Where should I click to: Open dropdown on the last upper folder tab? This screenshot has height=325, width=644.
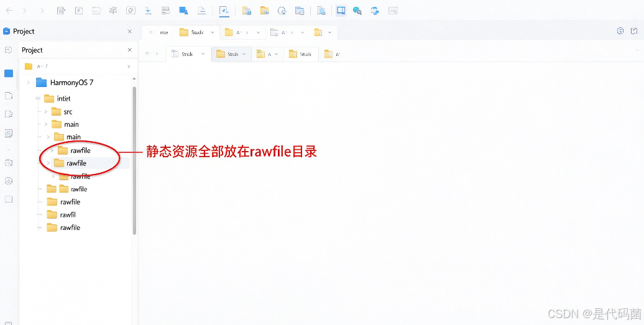coord(330,32)
